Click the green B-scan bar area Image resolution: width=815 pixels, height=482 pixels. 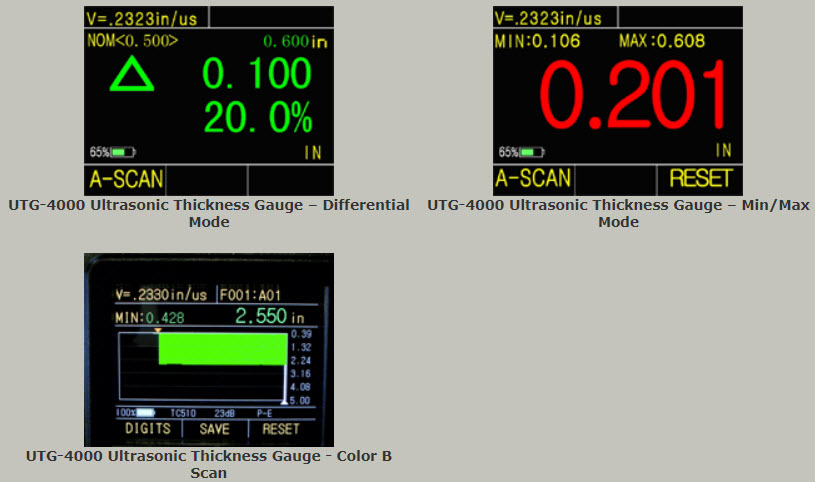click(223, 348)
